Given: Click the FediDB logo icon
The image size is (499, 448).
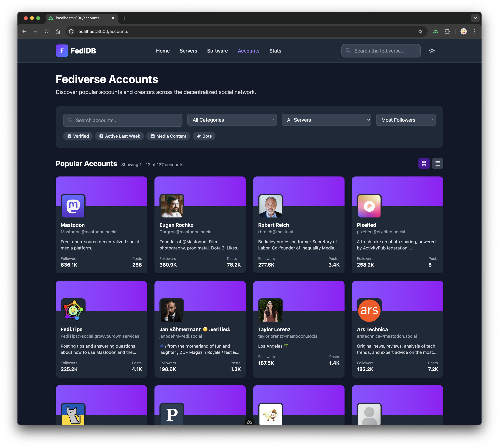Looking at the screenshot, I should 62,51.
